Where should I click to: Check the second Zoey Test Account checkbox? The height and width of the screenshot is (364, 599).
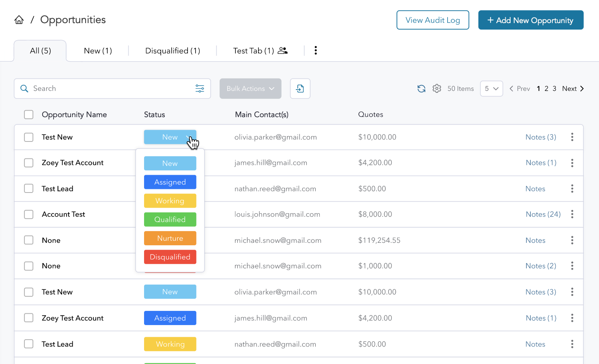pos(28,318)
